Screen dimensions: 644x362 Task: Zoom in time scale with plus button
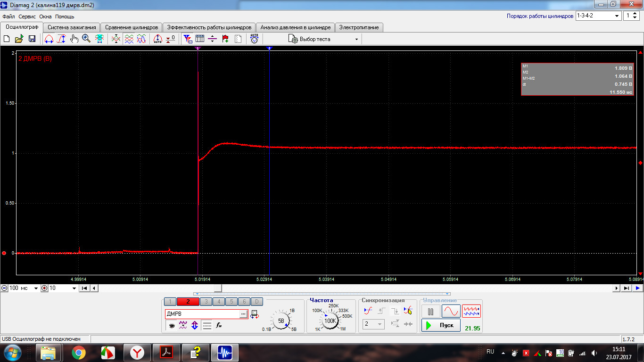click(x=44, y=288)
